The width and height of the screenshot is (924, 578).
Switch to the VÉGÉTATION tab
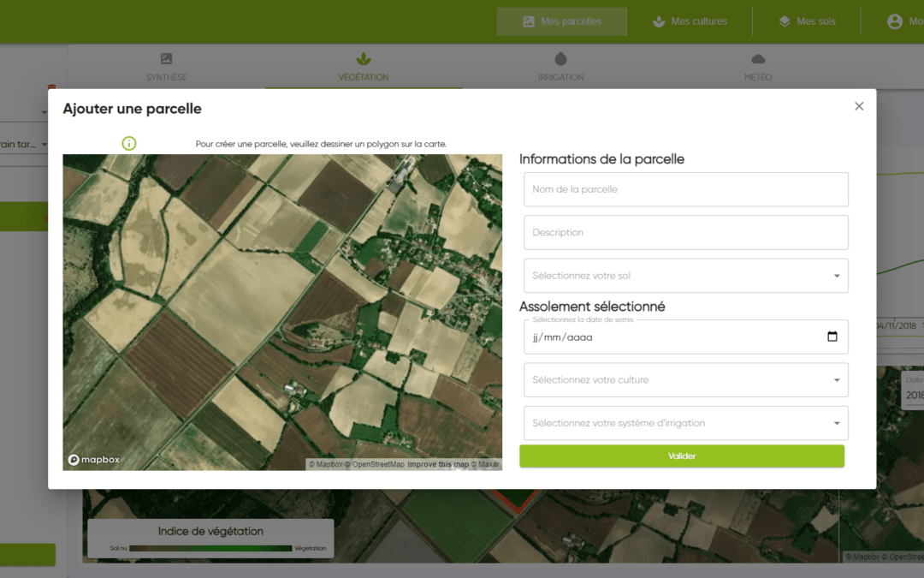pyautogui.click(x=364, y=67)
